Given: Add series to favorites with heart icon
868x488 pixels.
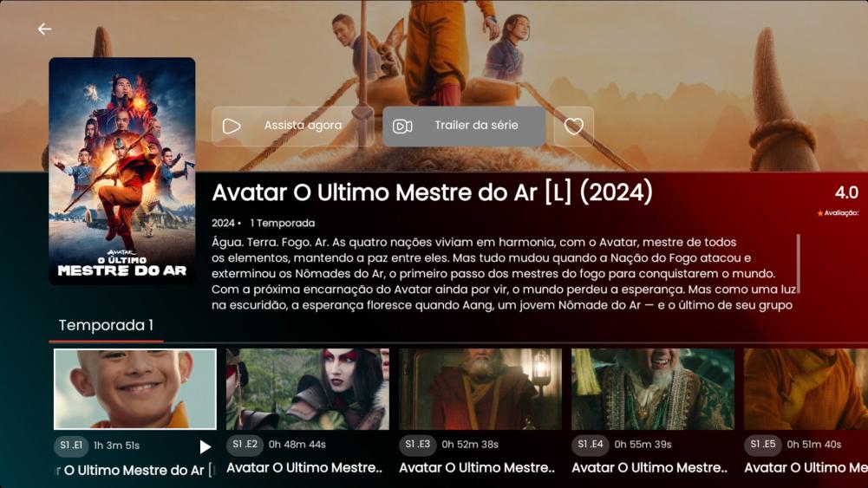Looking at the screenshot, I should [x=573, y=127].
